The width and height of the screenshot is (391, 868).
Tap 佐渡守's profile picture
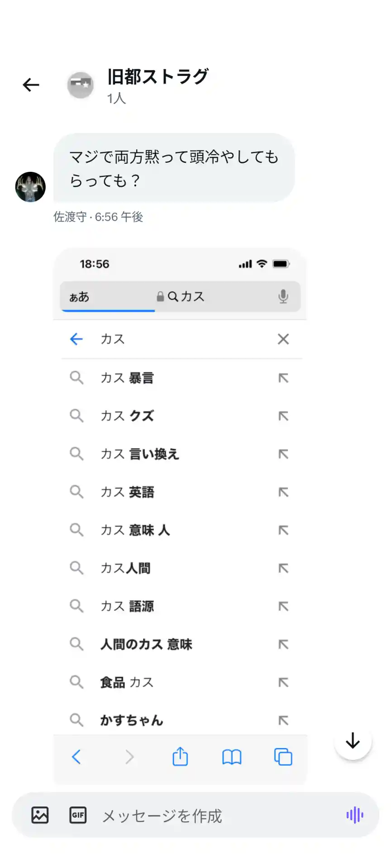30,187
